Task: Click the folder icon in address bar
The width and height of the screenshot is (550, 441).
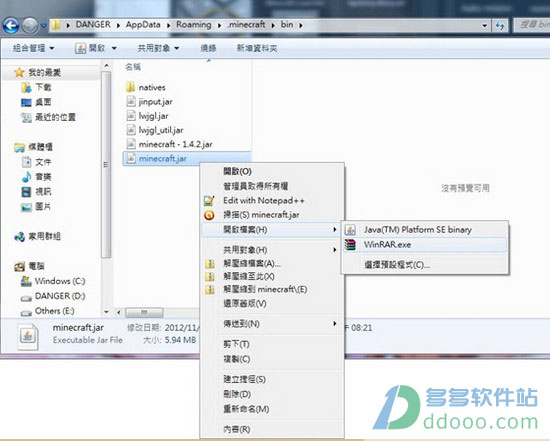Action: pos(56,25)
